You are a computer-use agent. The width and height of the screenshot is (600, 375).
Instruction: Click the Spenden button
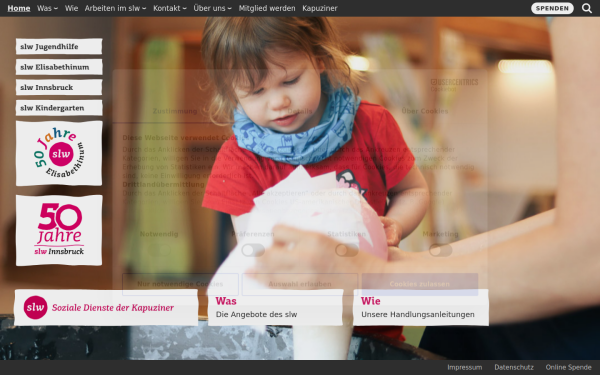[552, 8]
